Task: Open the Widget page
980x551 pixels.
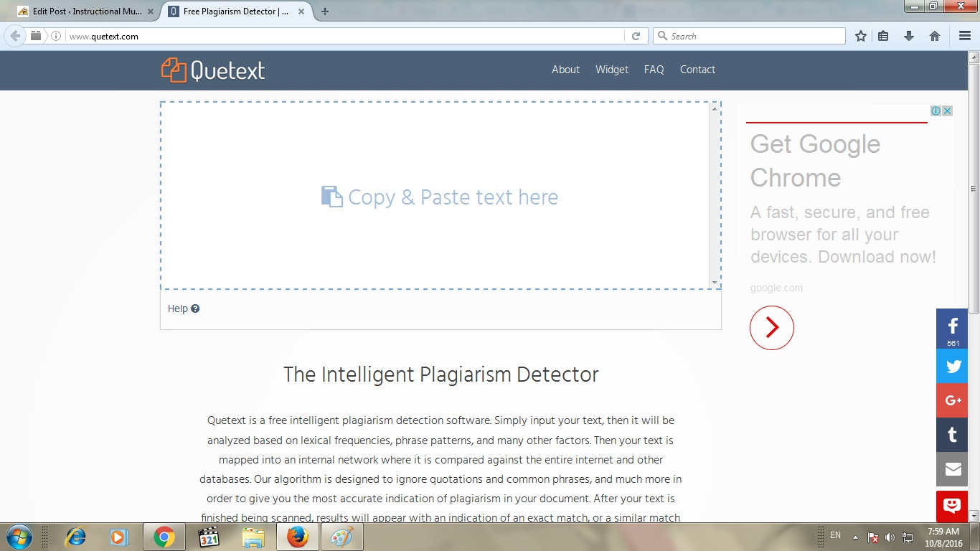Action: point(612,70)
